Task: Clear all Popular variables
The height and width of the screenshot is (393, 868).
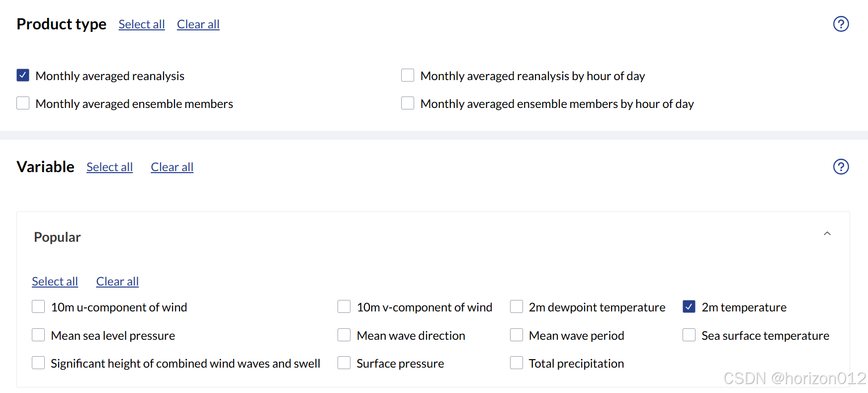Action: point(117,282)
